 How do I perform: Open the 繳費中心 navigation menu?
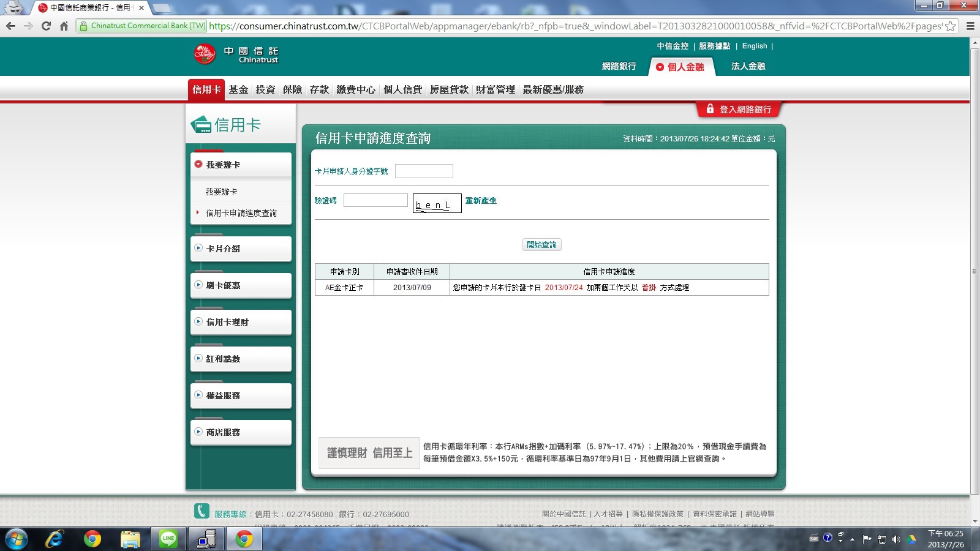coord(356,89)
